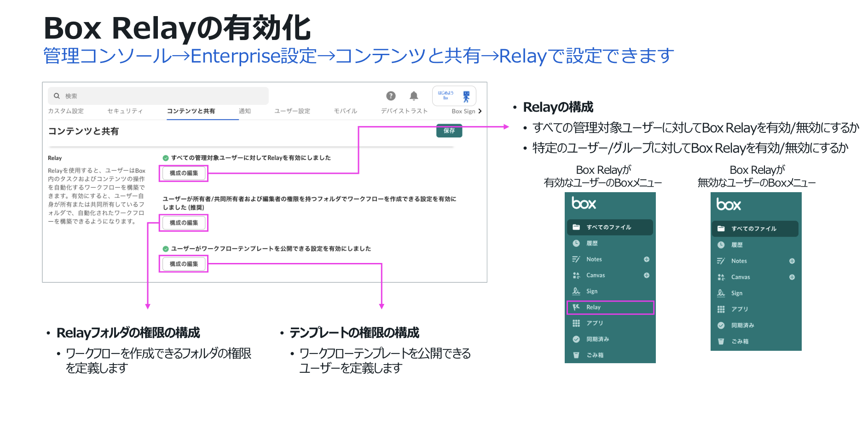Click the help question mark icon
This screenshot has height=434, width=868.
coord(391,96)
